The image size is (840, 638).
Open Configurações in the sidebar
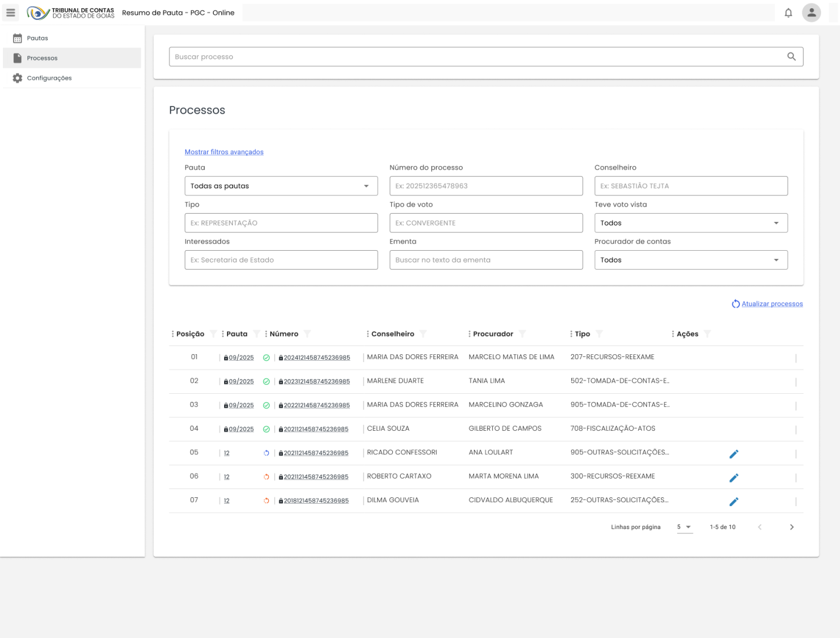click(x=49, y=78)
